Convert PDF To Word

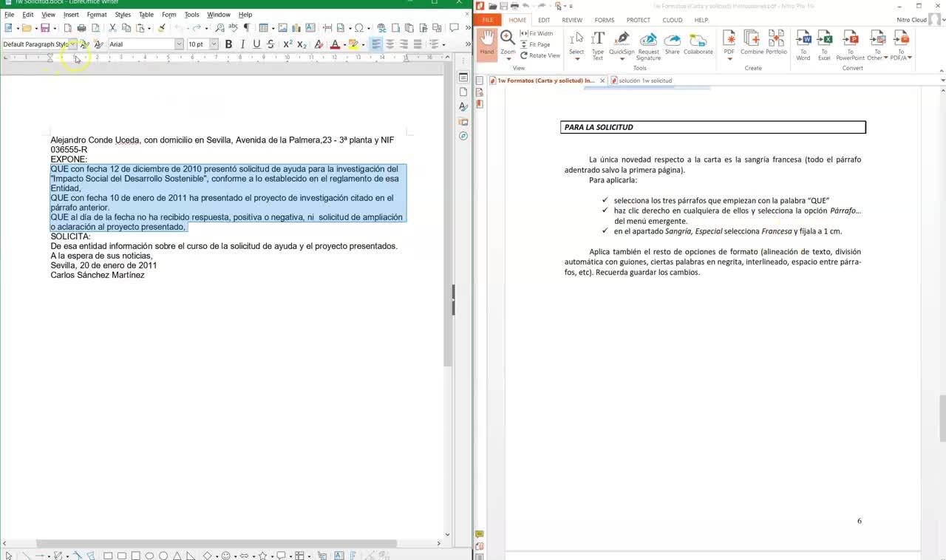click(803, 44)
